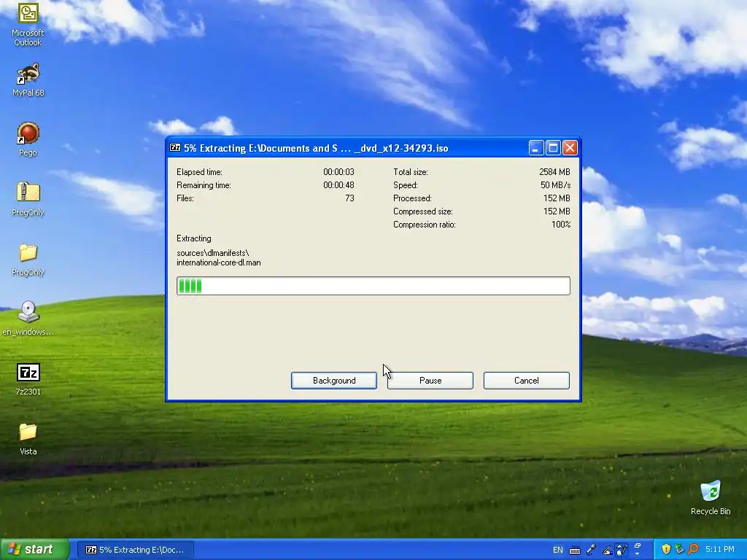Viewport: 747px width, 560px height.
Task: Open the language bar restore options arrow
Action: 638,554
